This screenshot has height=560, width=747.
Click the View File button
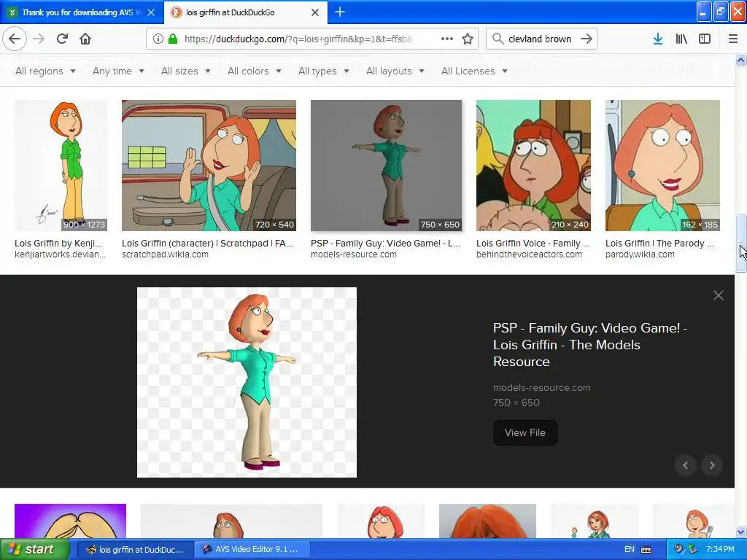(525, 432)
